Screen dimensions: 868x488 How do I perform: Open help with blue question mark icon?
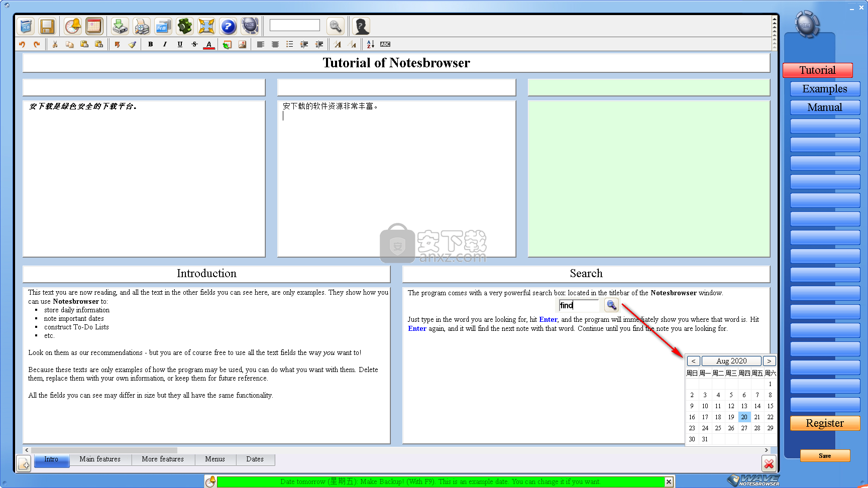pos(228,26)
